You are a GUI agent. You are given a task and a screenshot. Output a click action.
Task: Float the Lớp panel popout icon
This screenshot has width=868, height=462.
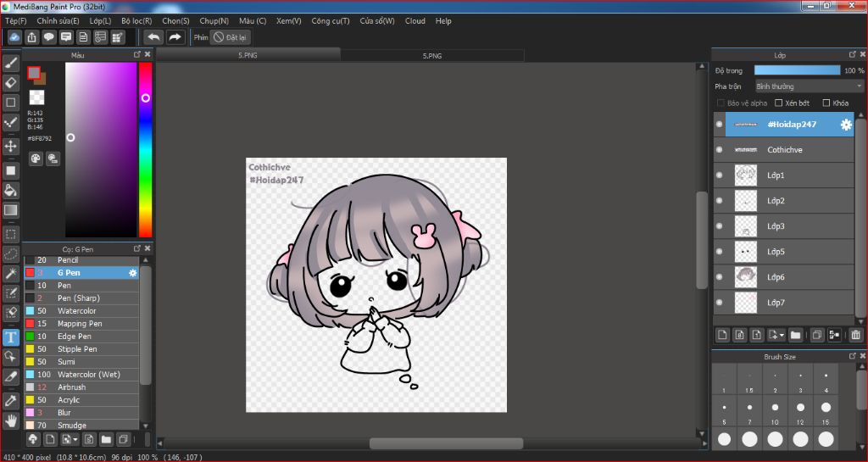[853, 54]
